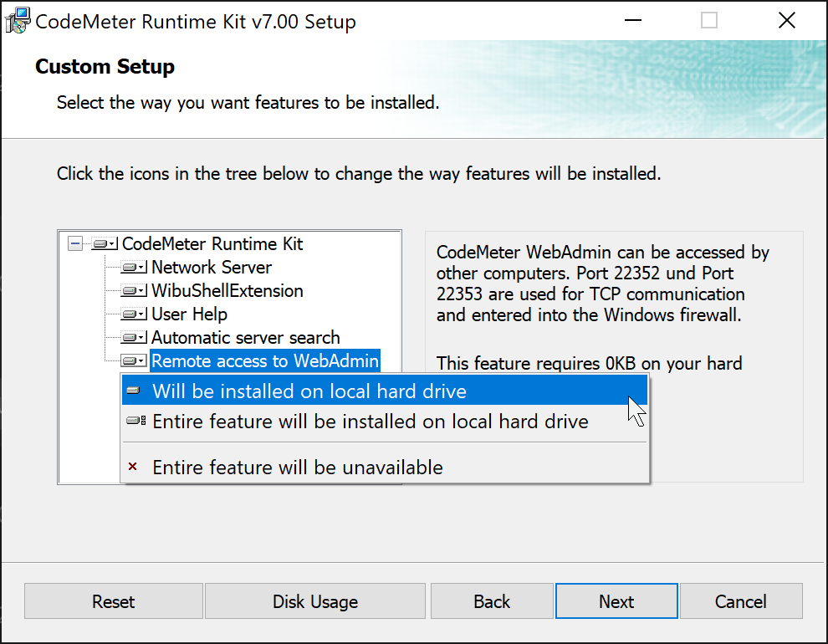Click the User Help feature icon
828x644 pixels.
click(x=134, y=314)
